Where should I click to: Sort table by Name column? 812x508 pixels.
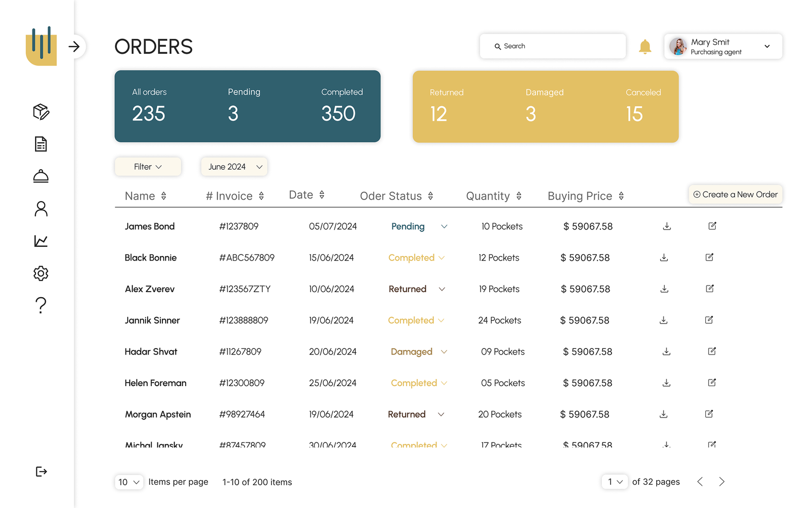(163, 196)
